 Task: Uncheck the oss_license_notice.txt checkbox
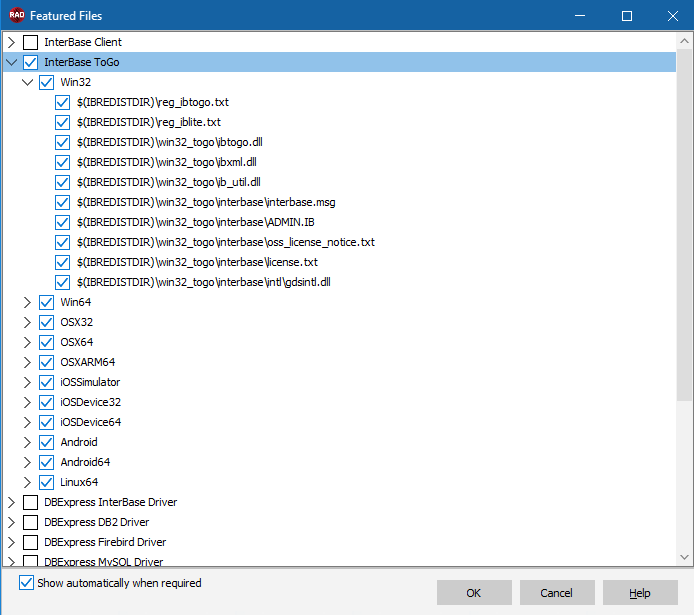click(x=62, y=242)
